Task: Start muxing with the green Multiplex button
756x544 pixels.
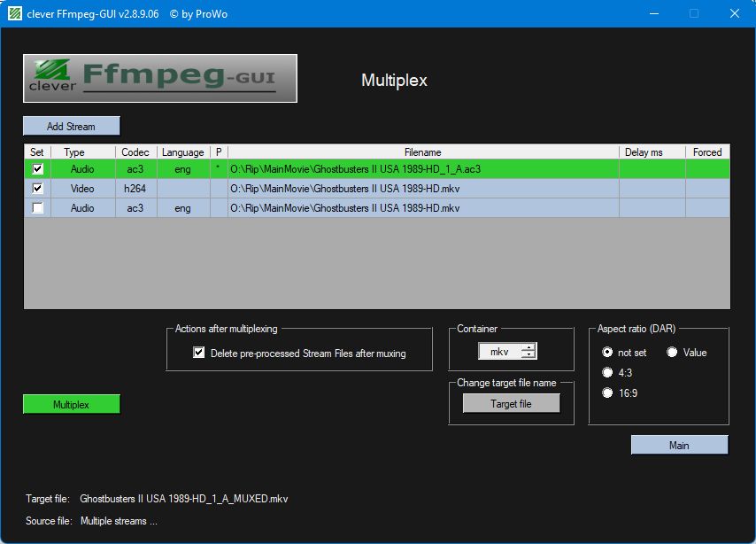Action: [x=72, y=404]
